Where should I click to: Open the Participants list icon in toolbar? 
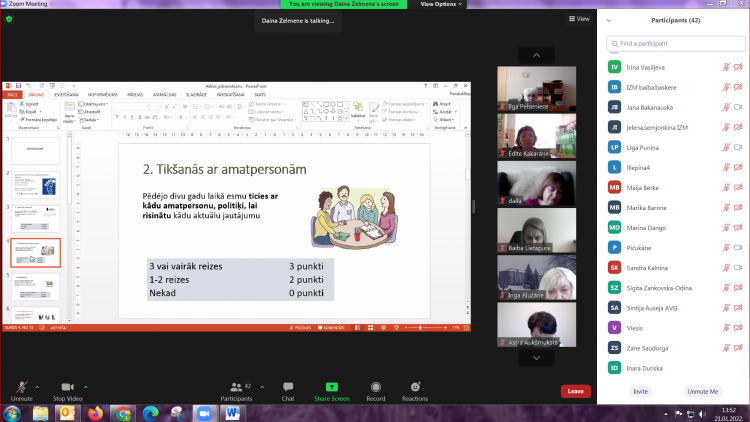coord(235,386)
